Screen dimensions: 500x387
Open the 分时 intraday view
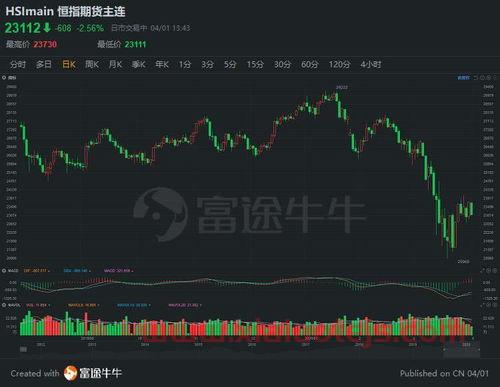(18, 64)
